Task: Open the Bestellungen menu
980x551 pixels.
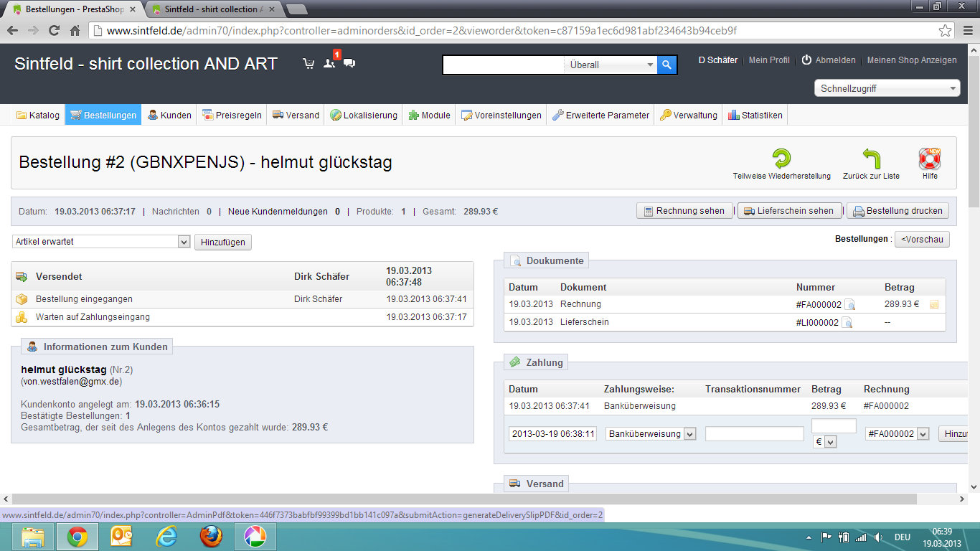Action: [103, 115]
